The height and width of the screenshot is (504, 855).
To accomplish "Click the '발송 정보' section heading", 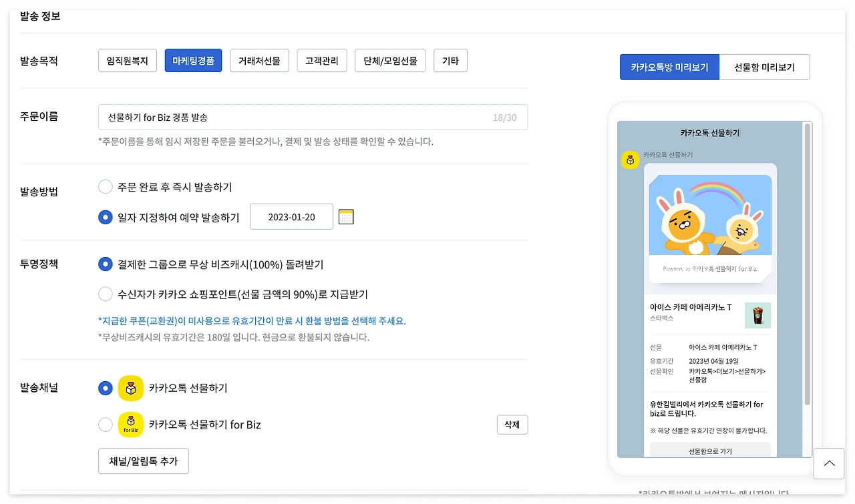I will point(40,16).
